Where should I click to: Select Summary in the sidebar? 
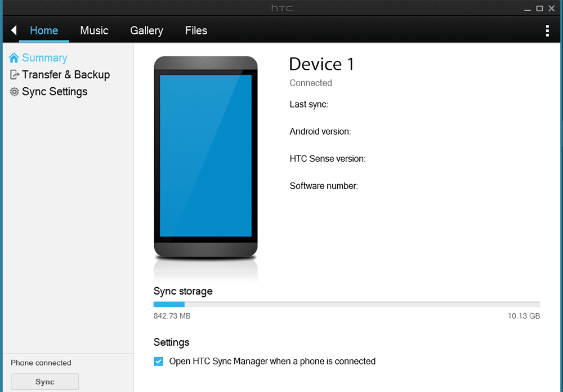click(44, 58)
